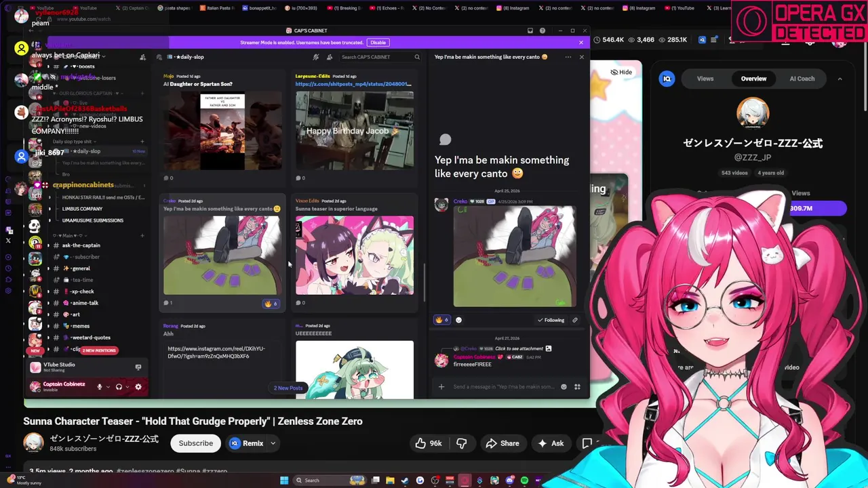Image resolution: width=868 pixels, height=488 pixels.
Task: Share the YouTube video
Action: point(502,443)
